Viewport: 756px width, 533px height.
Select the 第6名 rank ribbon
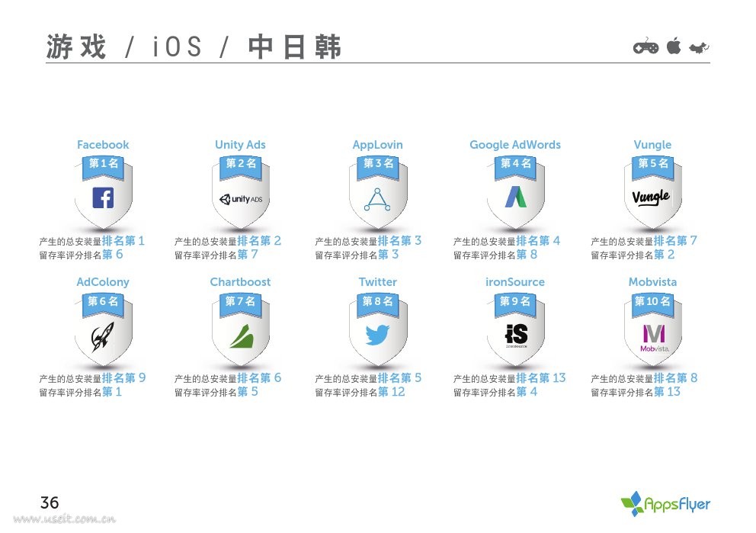pos(103,304)
